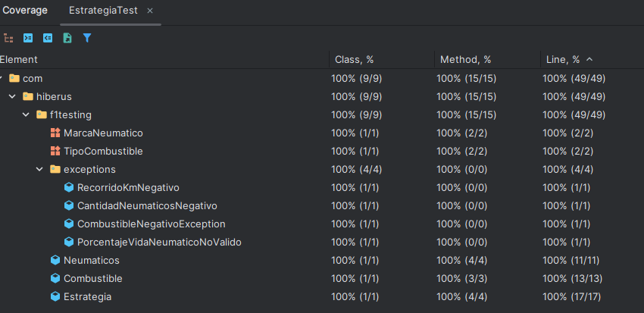The height and width of the screenshot is (313, 644).
Task: Switch to the EstrategiaTest tab
Action: [x=105, y=11]
